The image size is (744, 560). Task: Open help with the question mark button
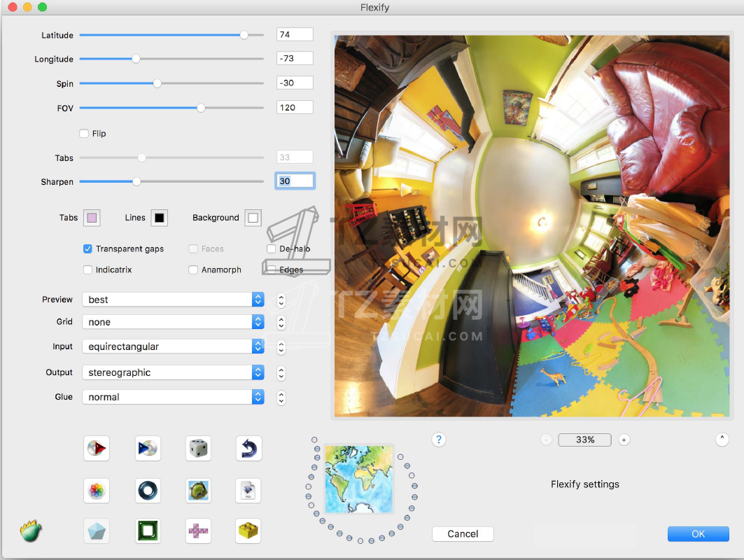tap(438, 440)
